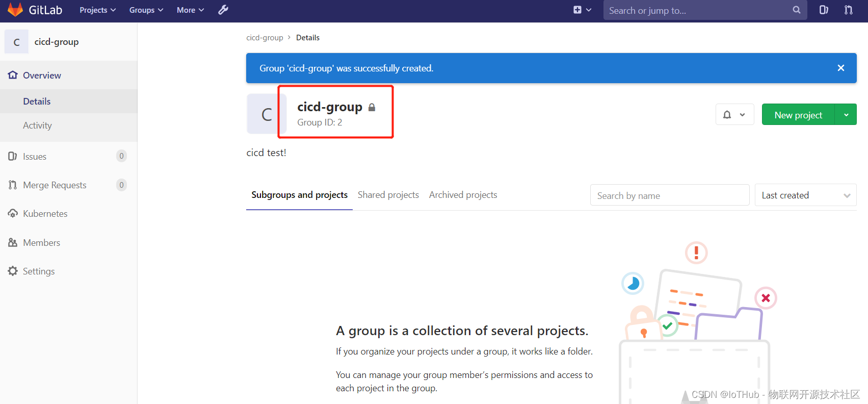Open Members in the sidebar

click(x=68, y=242)
